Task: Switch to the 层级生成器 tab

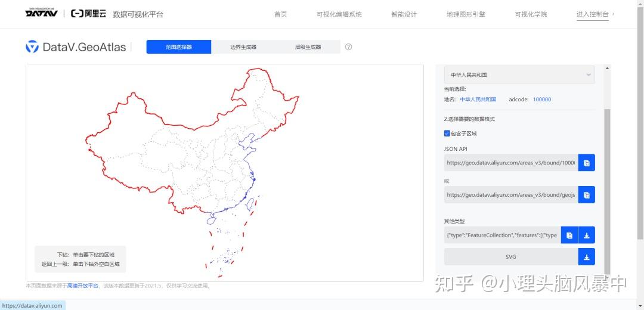Action: coord(308,47)
